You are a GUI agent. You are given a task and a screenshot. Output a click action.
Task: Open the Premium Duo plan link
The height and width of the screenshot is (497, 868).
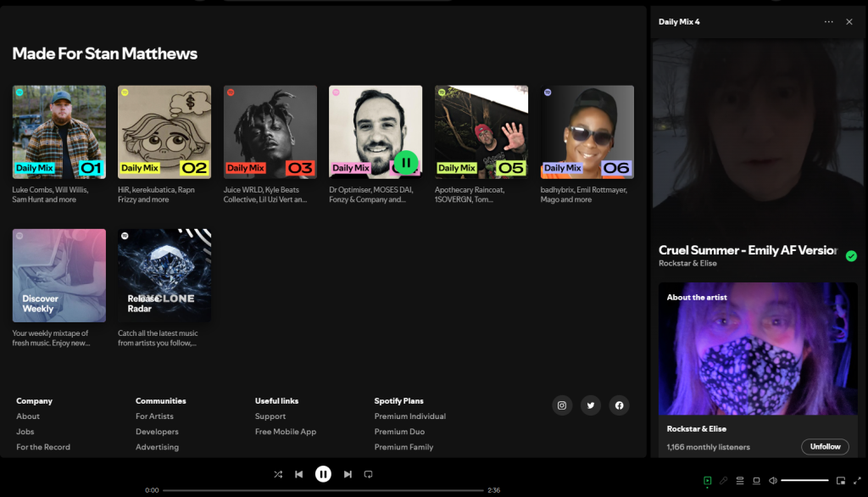tap(399, 432)
